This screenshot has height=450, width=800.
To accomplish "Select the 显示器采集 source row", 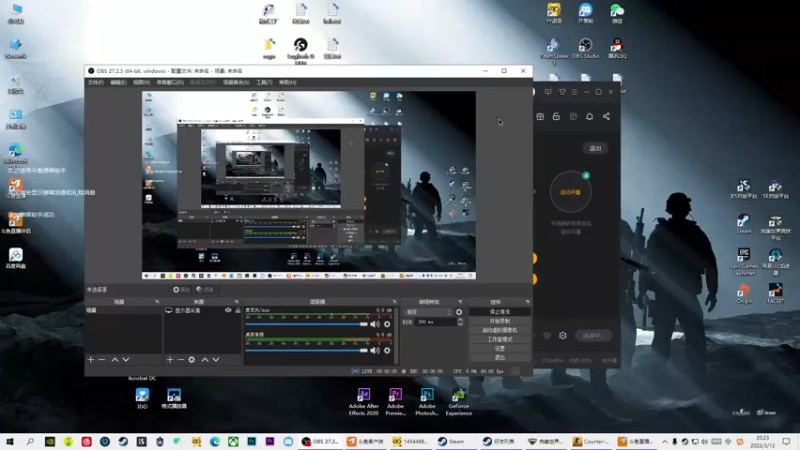I will click(202, 310).
